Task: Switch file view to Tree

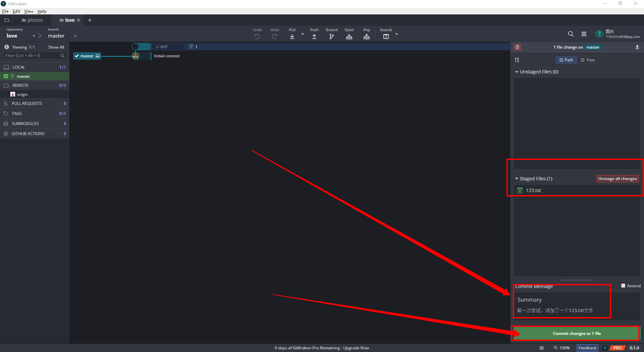Action: point(588,60)
